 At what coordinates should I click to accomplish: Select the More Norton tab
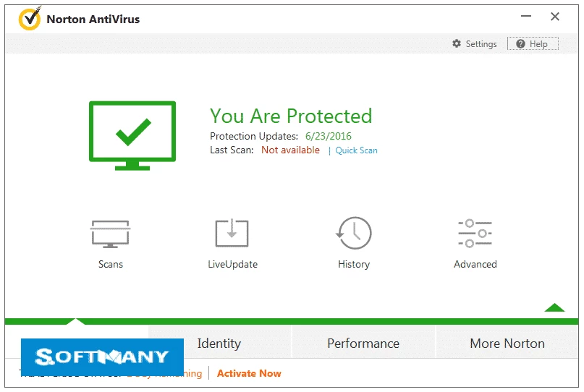tap(507, 344)
